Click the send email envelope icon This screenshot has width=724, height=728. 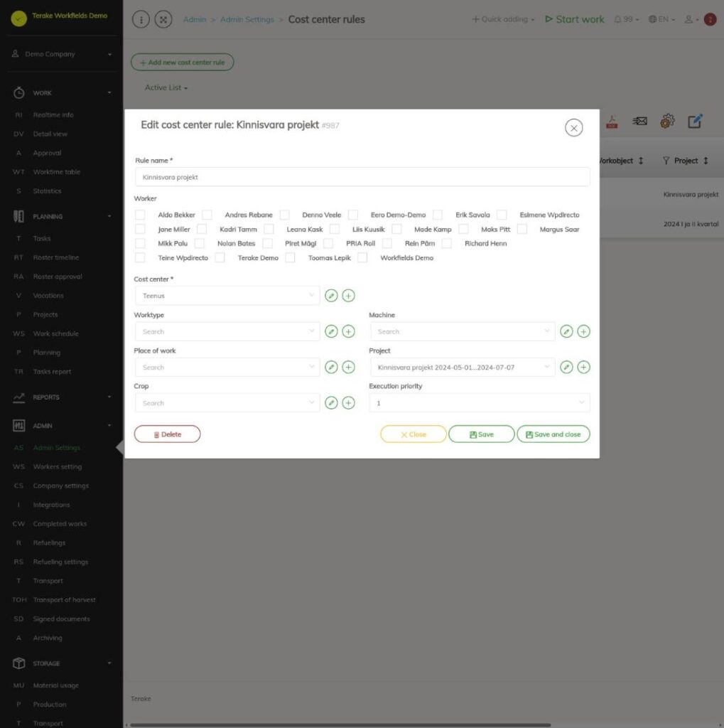639,121
